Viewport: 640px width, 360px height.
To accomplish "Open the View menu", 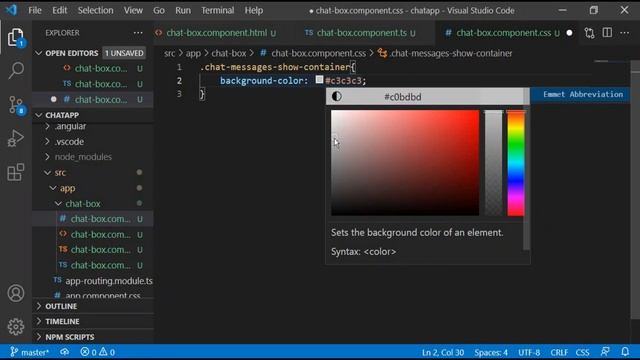I will [x=133, y=10].
